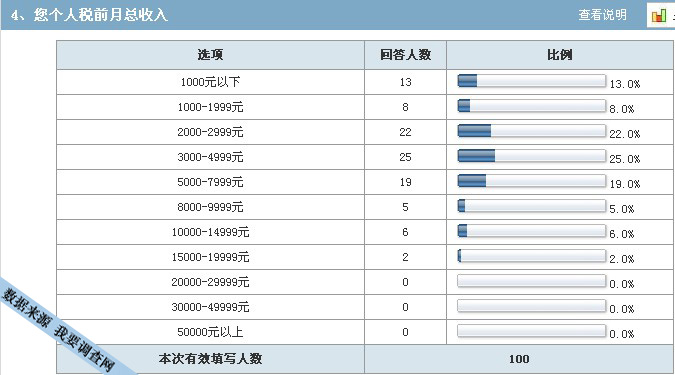
Task: Click the 10000-14999元 option label
Action: pyautogui.click(x=211, y=232)
